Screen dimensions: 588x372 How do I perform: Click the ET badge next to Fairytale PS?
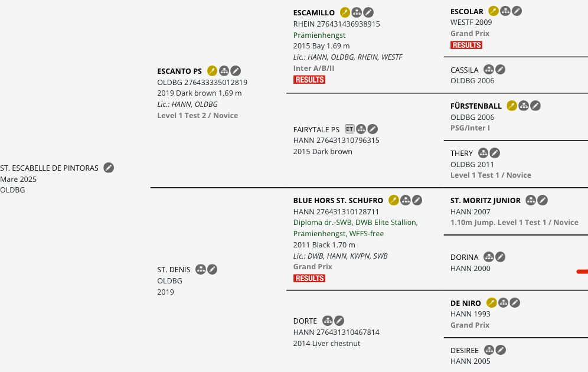[x=349, y=129]
